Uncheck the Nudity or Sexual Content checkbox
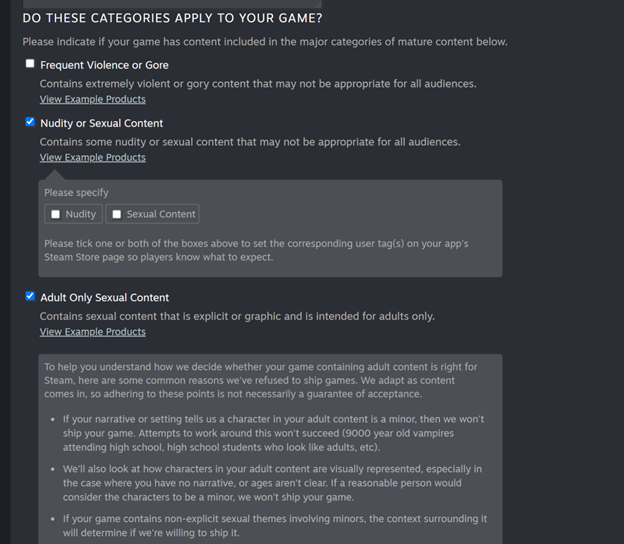Viewport: 624px width, 544px height. pyautogui.click(x=30, y=122)
